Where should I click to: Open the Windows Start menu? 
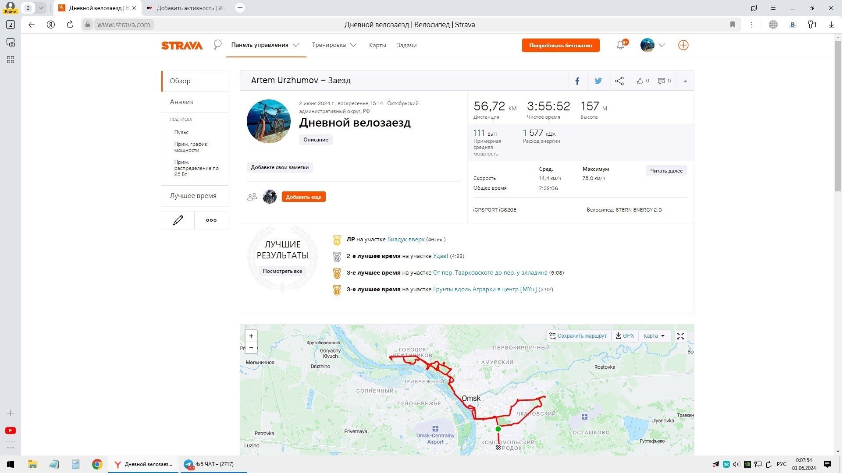(x=11, y=464)
